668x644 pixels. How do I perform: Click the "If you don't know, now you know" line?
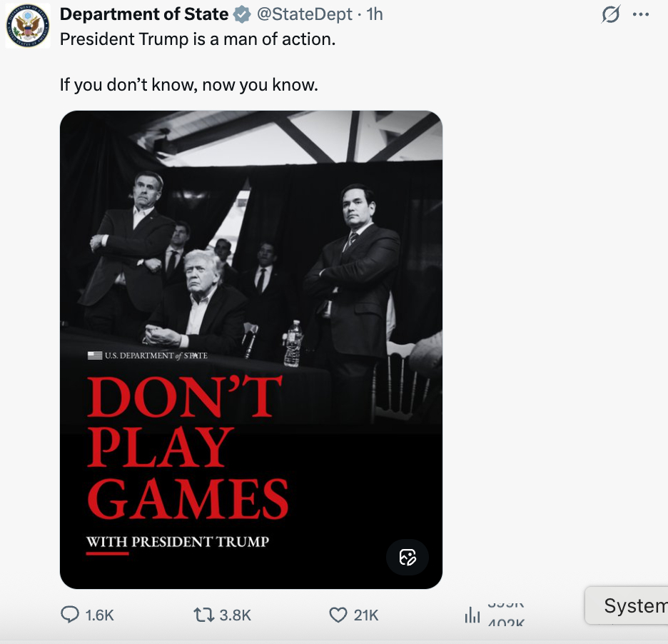pos(188,86)
